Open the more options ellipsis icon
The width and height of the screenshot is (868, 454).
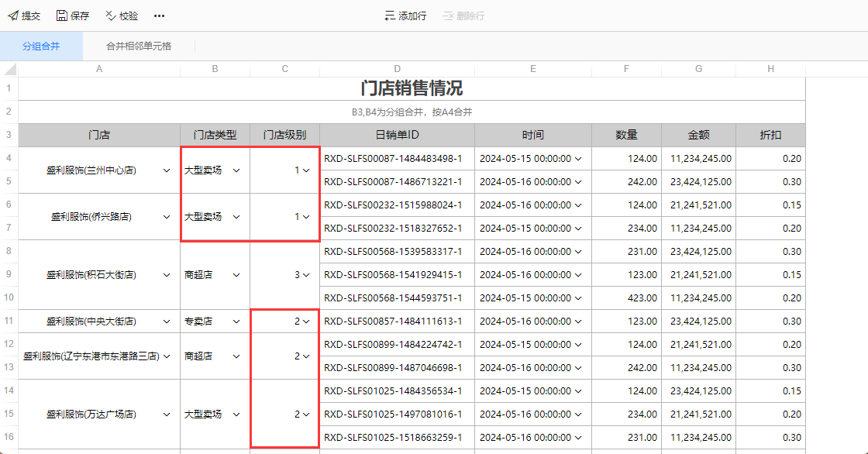[159, 15]
